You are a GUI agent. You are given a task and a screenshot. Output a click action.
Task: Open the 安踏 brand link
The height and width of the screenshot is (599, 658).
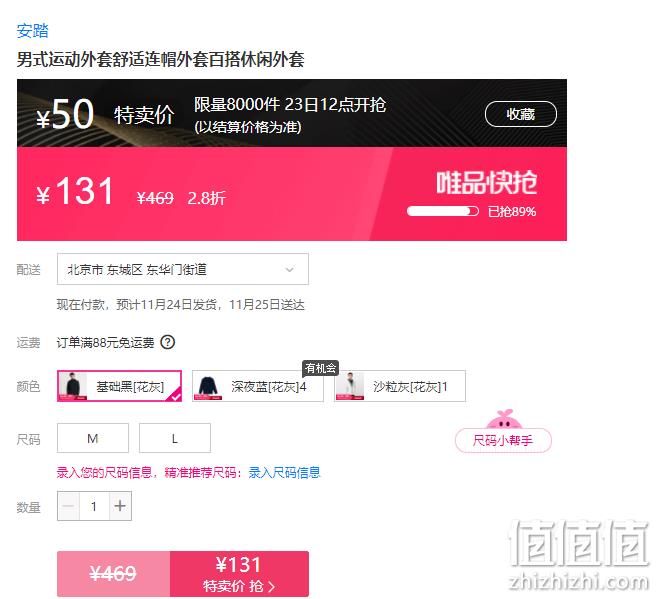click(33, 31)
